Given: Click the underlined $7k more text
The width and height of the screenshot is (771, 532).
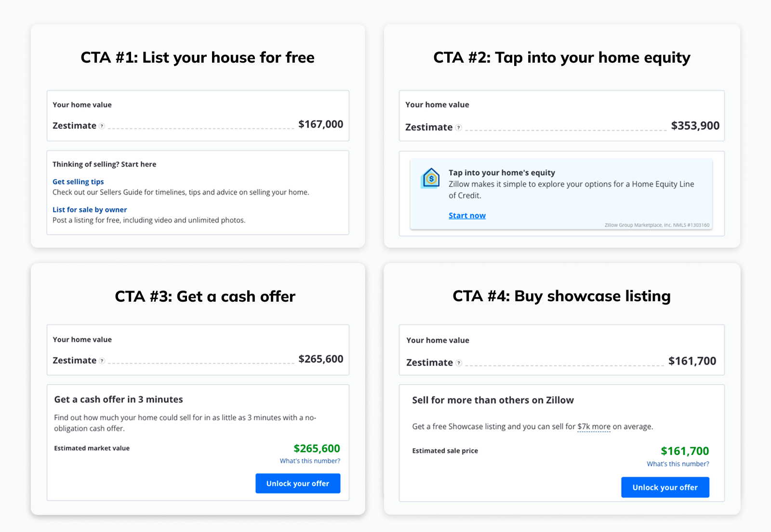Looking at the screenshot, I should (594, 426).
